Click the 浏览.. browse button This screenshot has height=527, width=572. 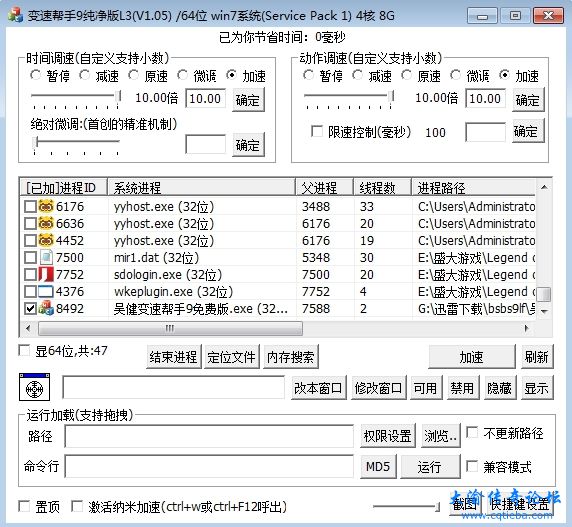[441, 435]
